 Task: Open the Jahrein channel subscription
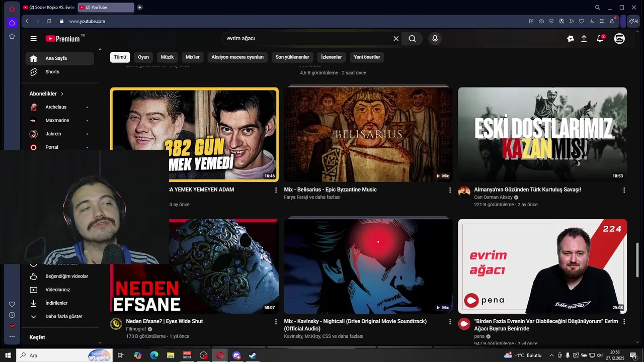click(59, 134)
